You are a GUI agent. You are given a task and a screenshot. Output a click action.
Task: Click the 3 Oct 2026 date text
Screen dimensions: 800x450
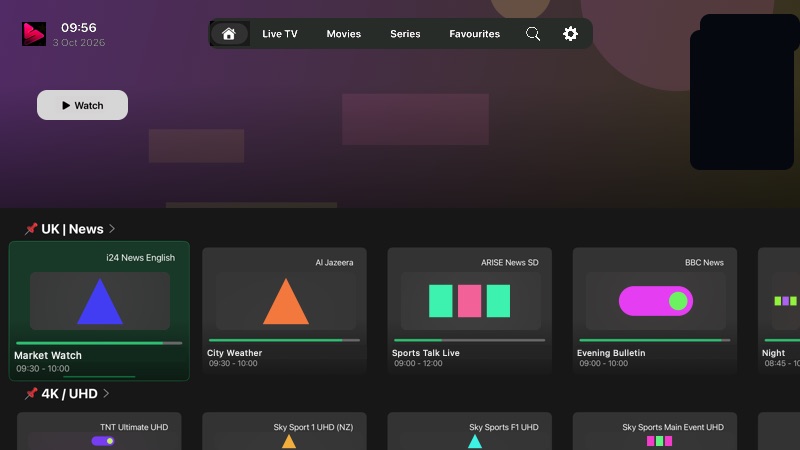79,42
